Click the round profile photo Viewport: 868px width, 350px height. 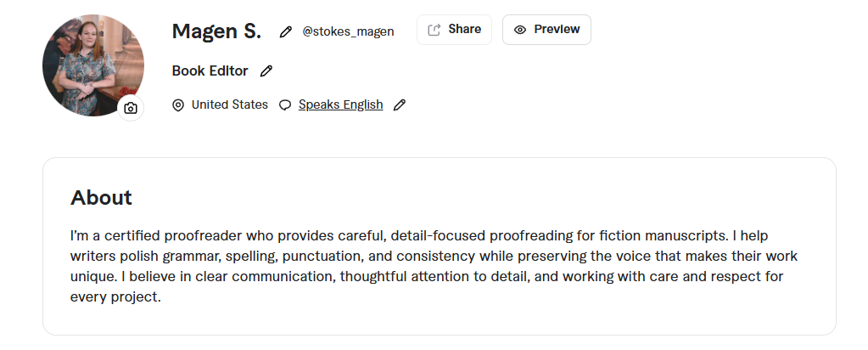(89, 62)
